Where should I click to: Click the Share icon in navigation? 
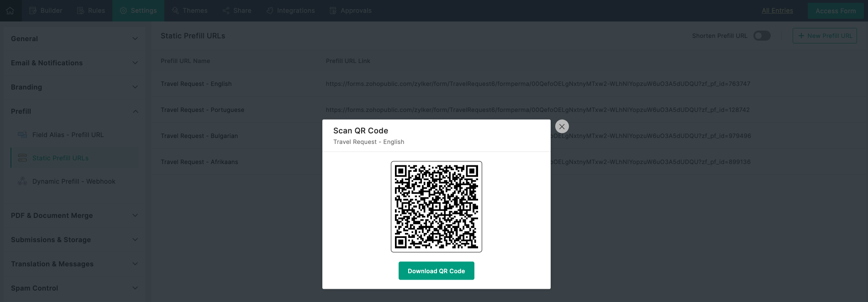pyautogui.click(x=226, y=11)
